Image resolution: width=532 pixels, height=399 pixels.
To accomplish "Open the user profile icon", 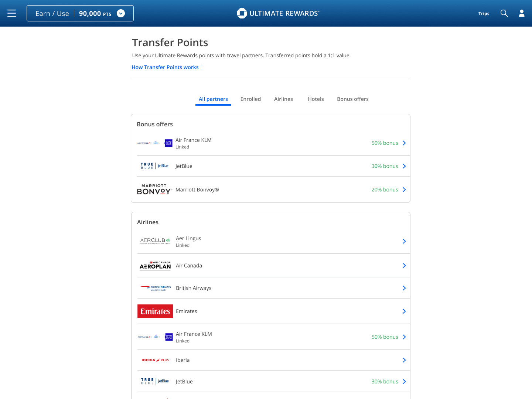I will 522,13.
